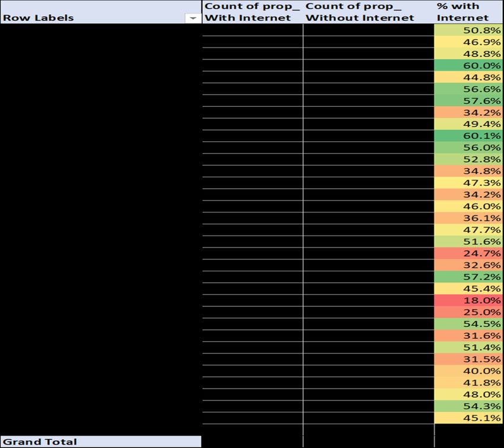Select the Count of prop_ With Internet header
This screenshot has width=504, height=448.
pos(253,12)
